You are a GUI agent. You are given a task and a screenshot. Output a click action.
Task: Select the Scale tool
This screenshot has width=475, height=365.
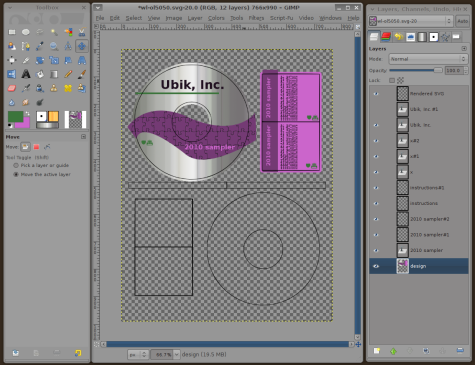point(54,60)
